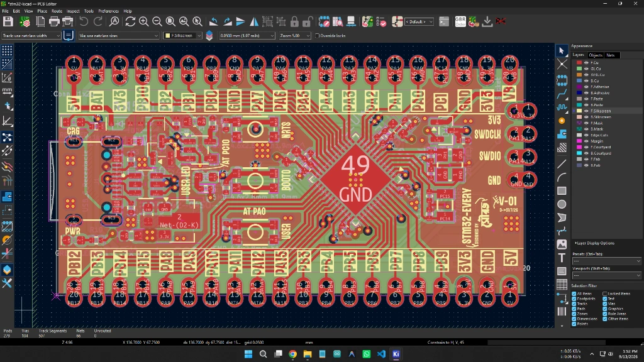The width and height of the screenshot is (644, 362).
Task: Select the Add Image tool
Action: [562, 244]
